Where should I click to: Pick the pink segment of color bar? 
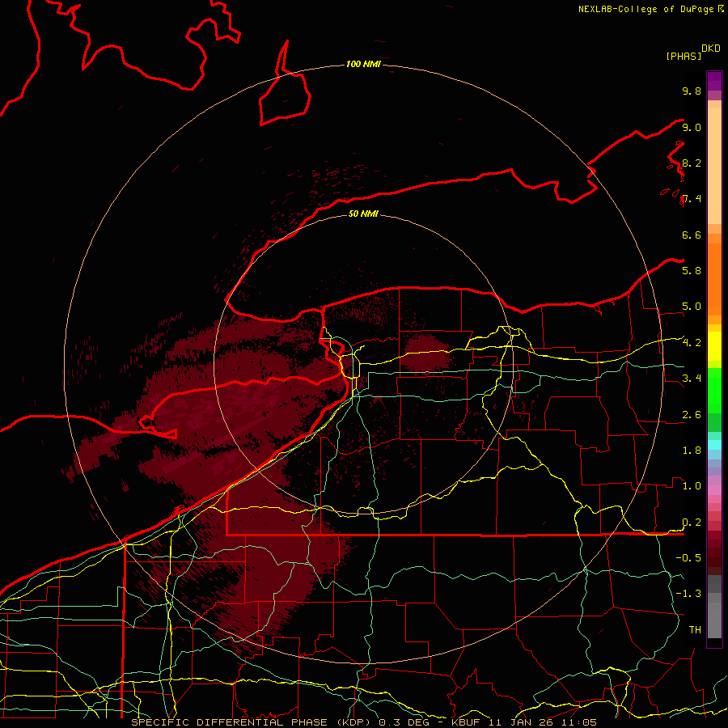714,490
